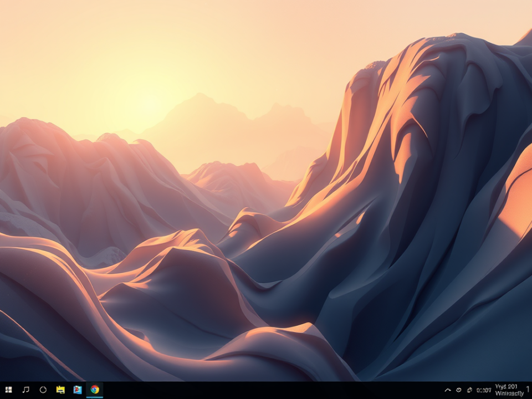
Task: Open notification center showing 1 alert
Action: pos(527,390)
